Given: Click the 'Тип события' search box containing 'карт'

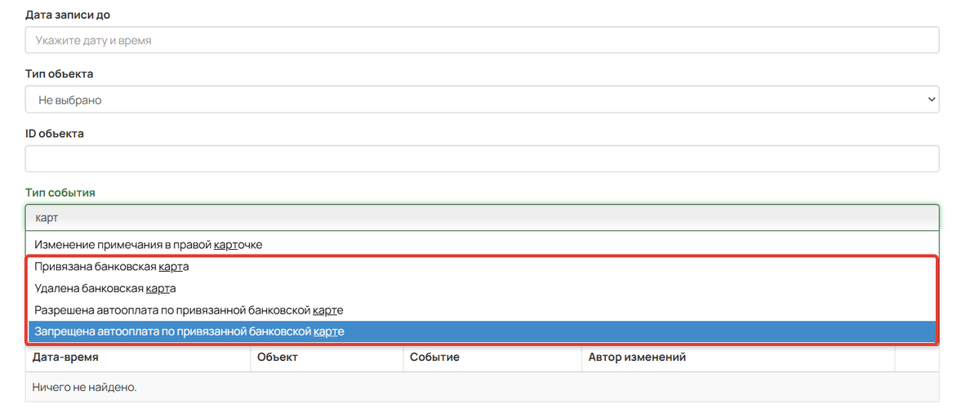Looking at the screenshot, I should [x=482, y=218].
